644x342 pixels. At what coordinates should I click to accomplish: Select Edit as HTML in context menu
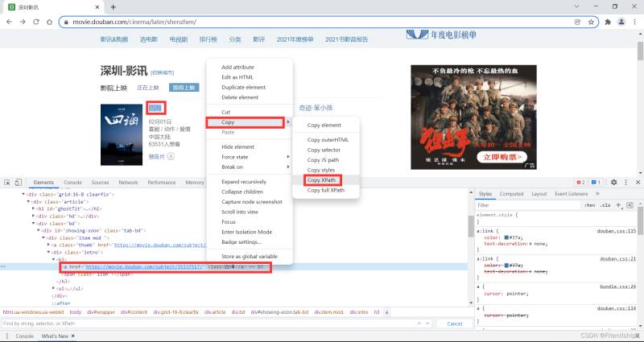tap(237, 77)
